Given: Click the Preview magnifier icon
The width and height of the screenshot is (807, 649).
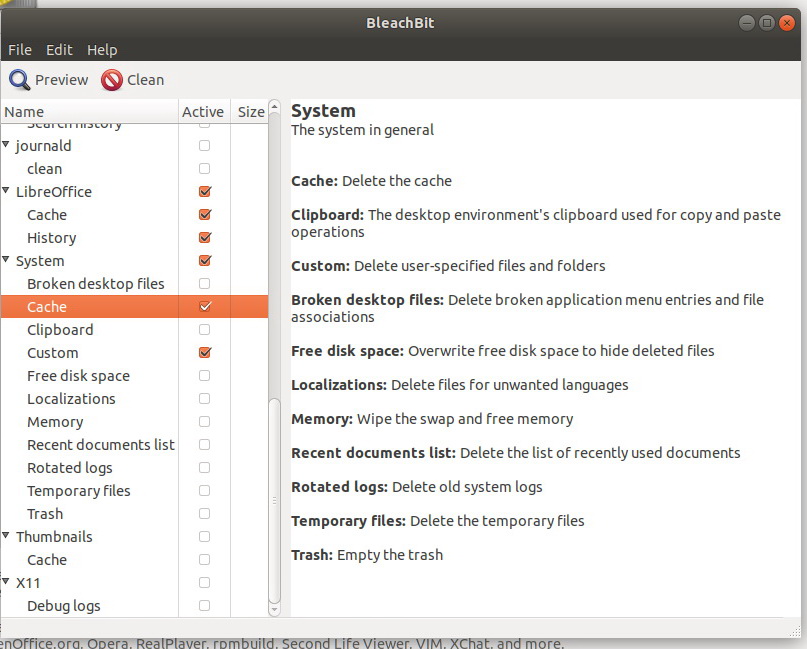Looking at the screenshot, I should pos(20,80).
